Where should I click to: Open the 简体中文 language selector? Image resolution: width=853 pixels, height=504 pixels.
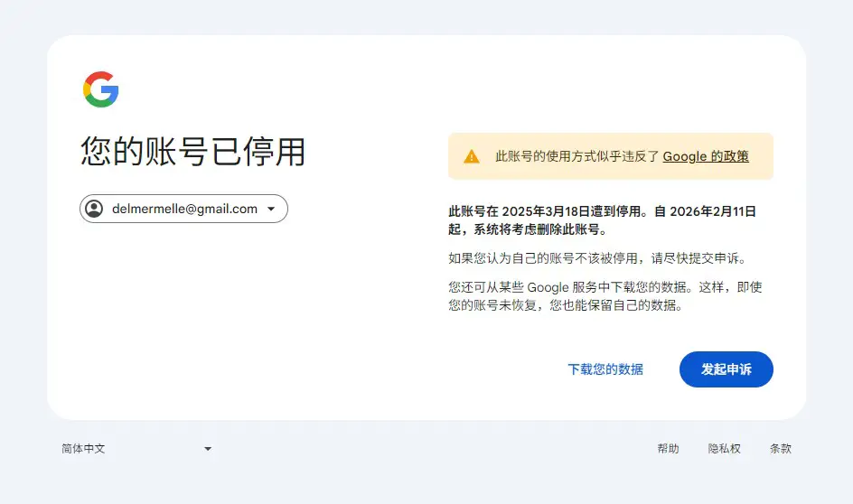click(136, 449)
